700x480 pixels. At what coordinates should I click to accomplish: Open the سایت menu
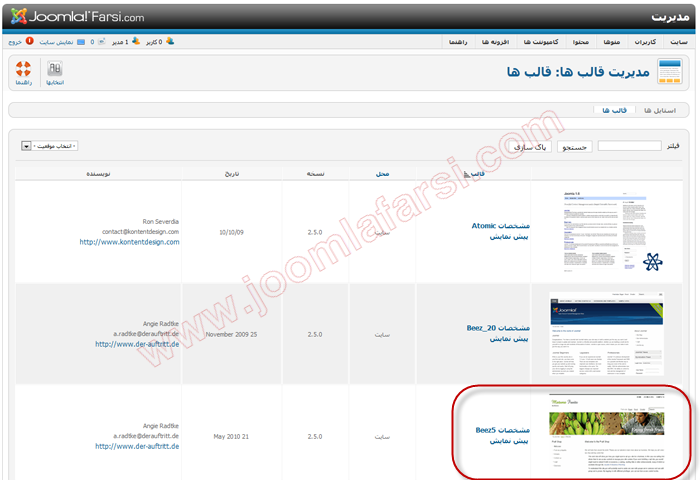(679, 42)
